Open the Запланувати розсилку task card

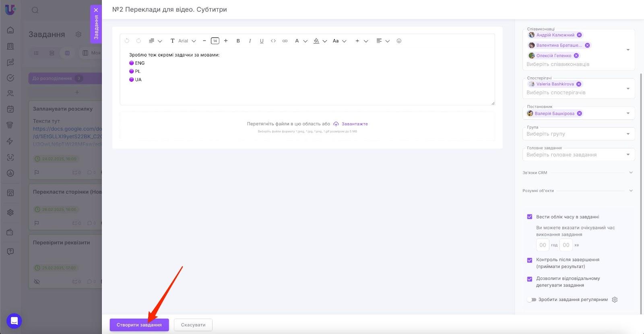[65, 140]
